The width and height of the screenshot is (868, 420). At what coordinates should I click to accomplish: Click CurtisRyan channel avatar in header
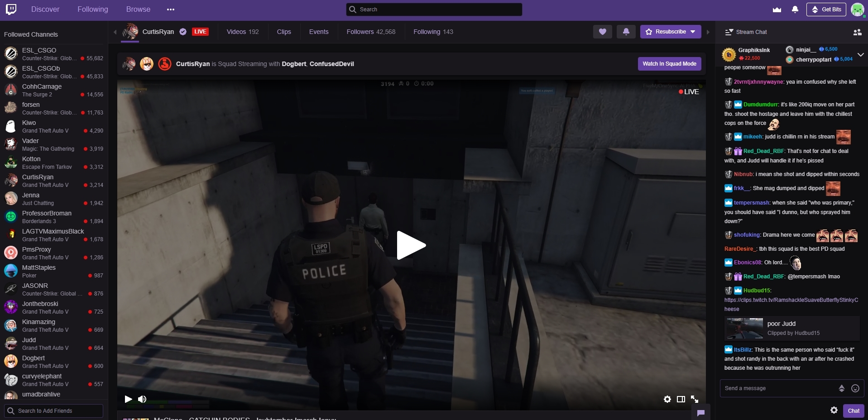[130, 31]
